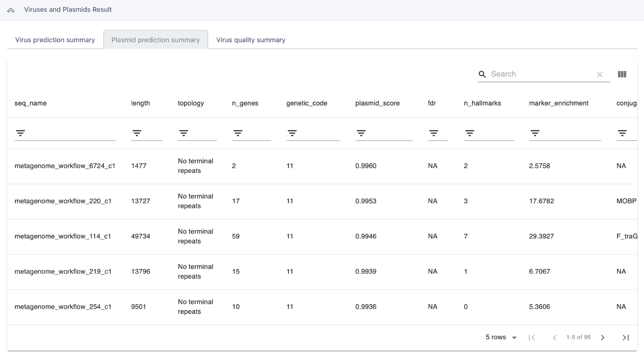Click marker_enrichment value 5.3606
The width and height of the screenshot is (644, 357).
click(x=539, y=306)
